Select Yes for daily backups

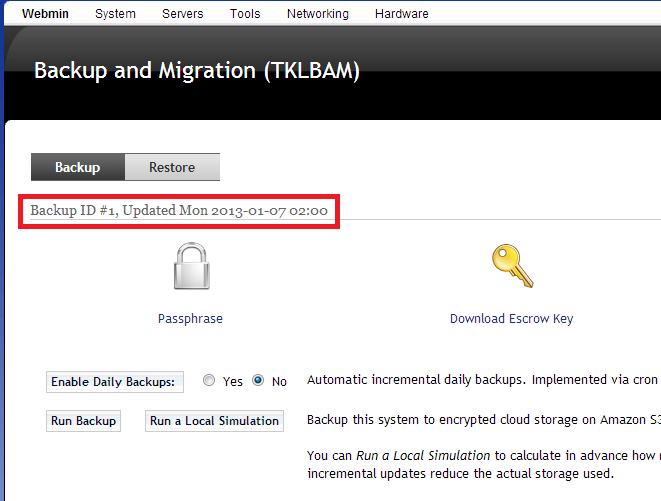click(x=209, y=381)
